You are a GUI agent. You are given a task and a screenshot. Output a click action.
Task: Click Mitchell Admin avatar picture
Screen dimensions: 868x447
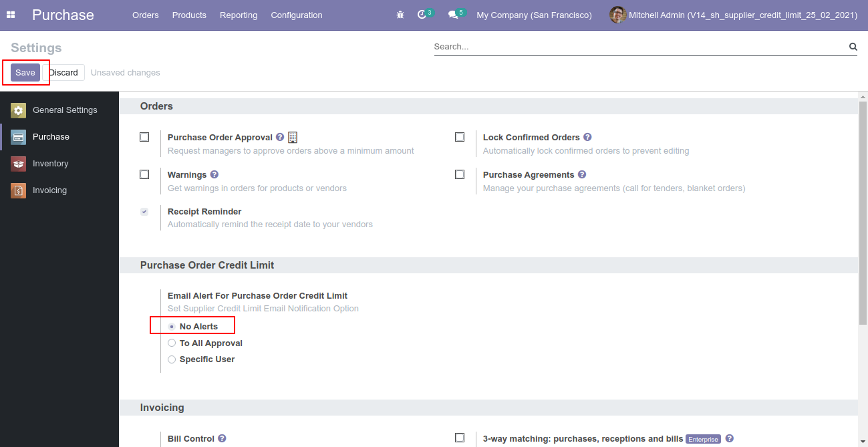[x=617, y=15]
